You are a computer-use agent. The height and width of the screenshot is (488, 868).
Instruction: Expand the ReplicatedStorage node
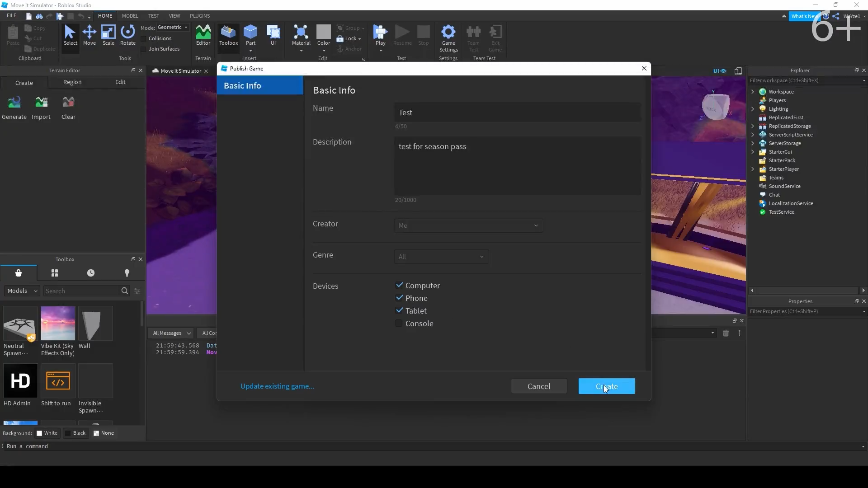click(753, 126)
